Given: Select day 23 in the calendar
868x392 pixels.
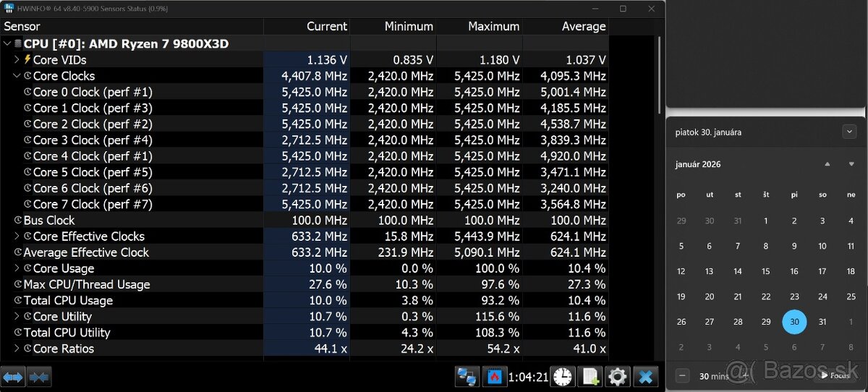Looking at the screenshot, I should pos(794,297).
